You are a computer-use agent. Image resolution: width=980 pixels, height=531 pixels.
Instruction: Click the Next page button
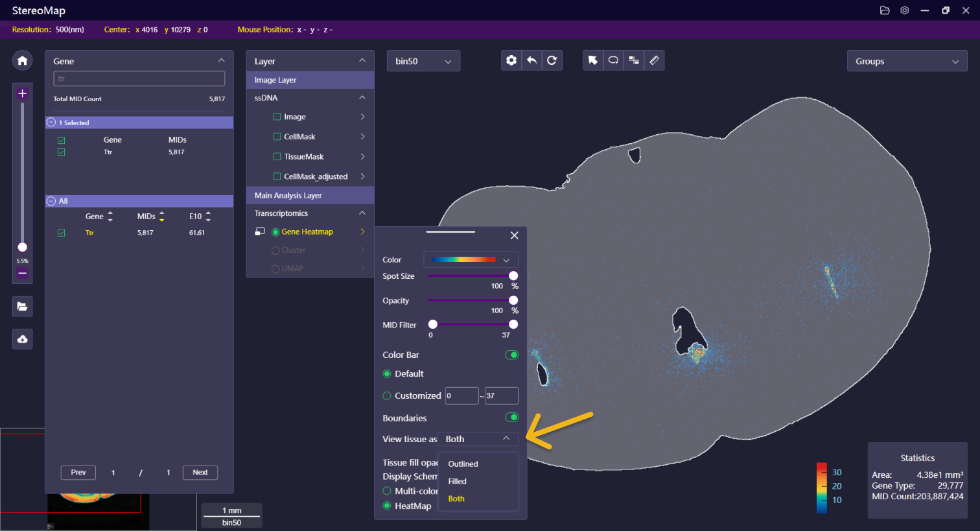coord(200,472)
